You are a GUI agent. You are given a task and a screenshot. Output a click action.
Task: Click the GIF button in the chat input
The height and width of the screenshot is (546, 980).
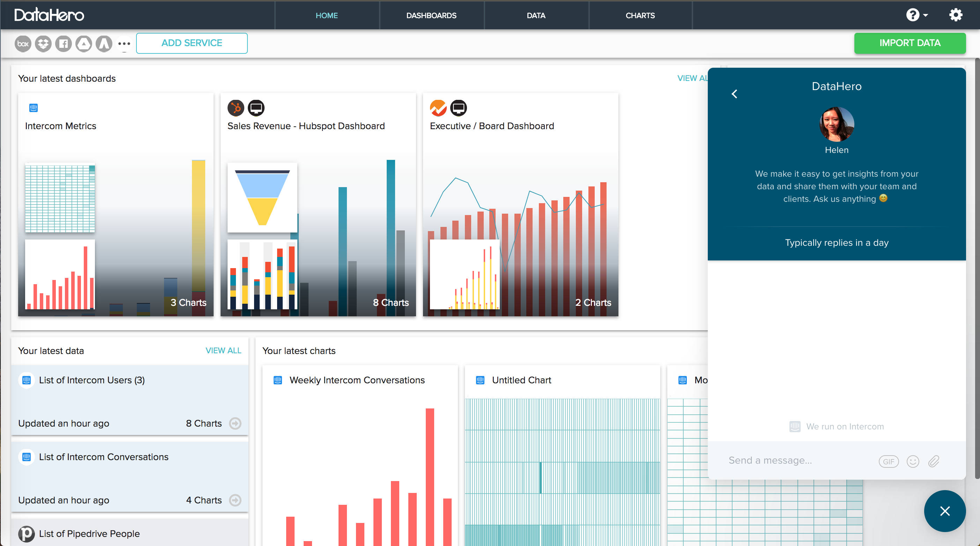click(888, 461)
